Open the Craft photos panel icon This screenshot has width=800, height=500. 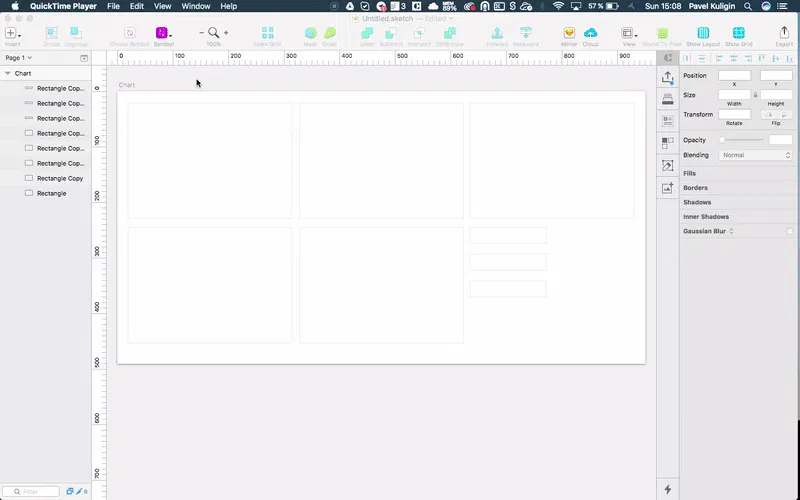(668, 188)
